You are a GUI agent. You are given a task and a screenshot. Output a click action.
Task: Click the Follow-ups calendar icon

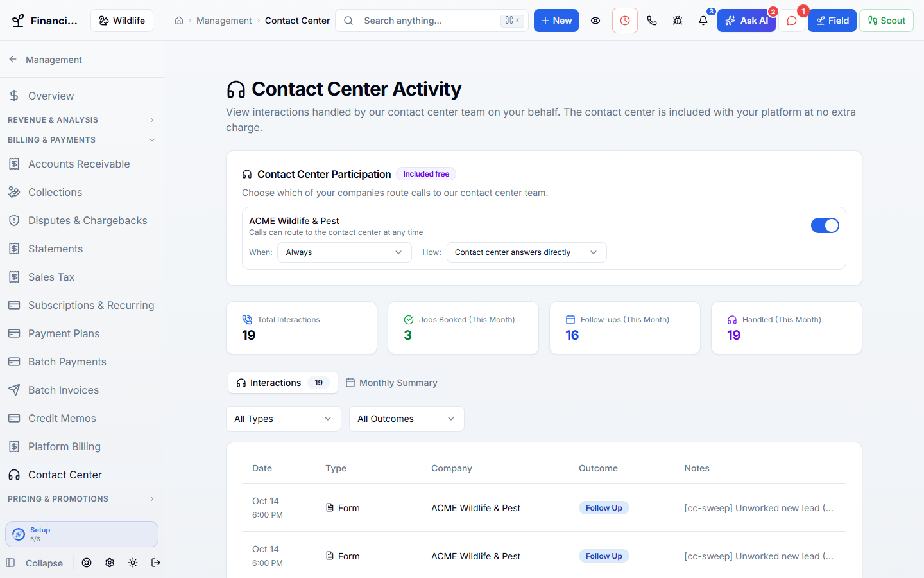[x=570, y=320]
